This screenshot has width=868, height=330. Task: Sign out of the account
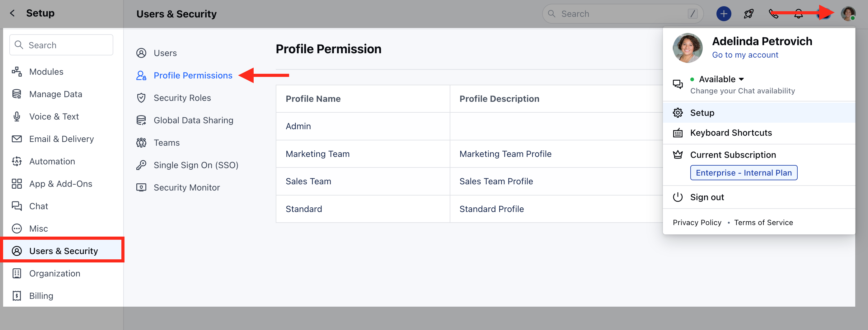click(x=707, y=197)
